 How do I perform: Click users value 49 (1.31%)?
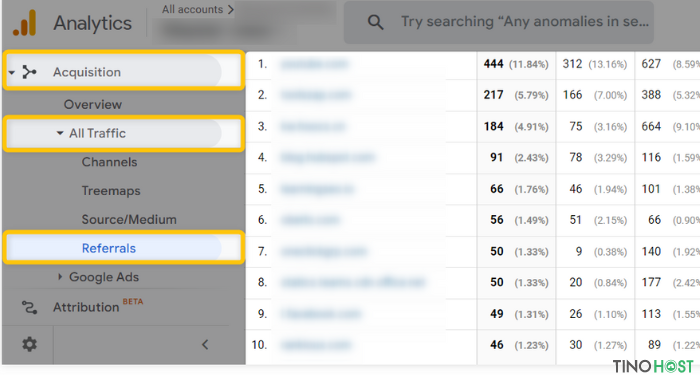[519, 314]
